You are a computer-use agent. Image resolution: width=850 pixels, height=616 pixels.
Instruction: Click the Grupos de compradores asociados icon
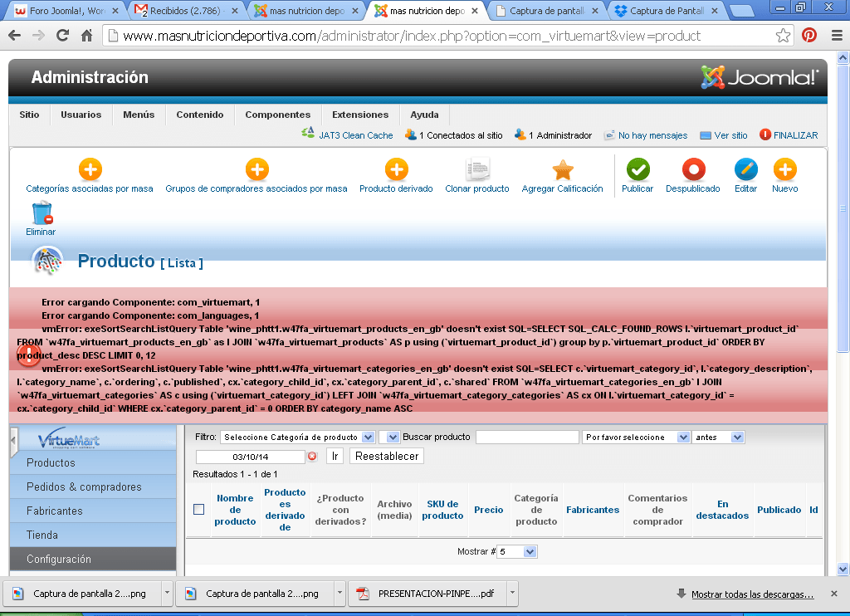(x=257, y=169)
